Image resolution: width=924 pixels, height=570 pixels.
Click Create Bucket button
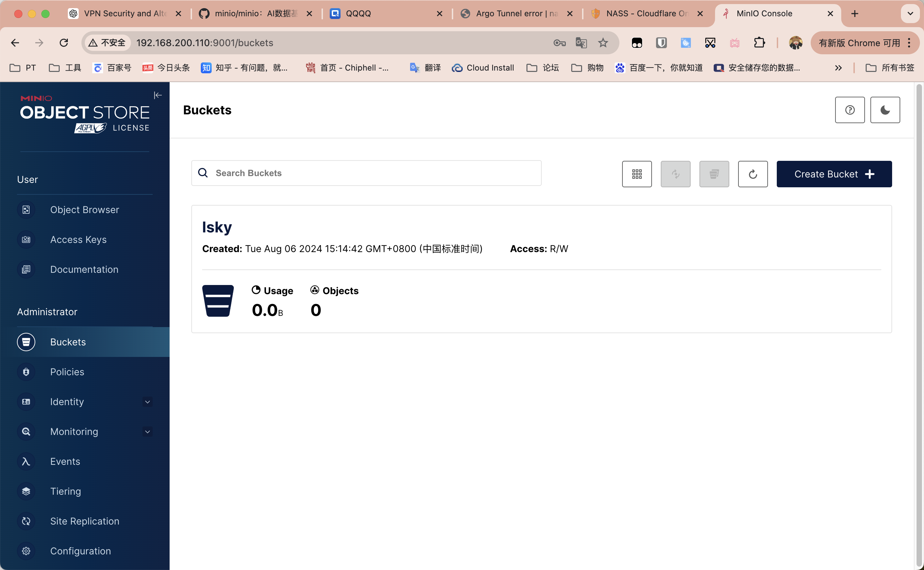pos(834,174)
